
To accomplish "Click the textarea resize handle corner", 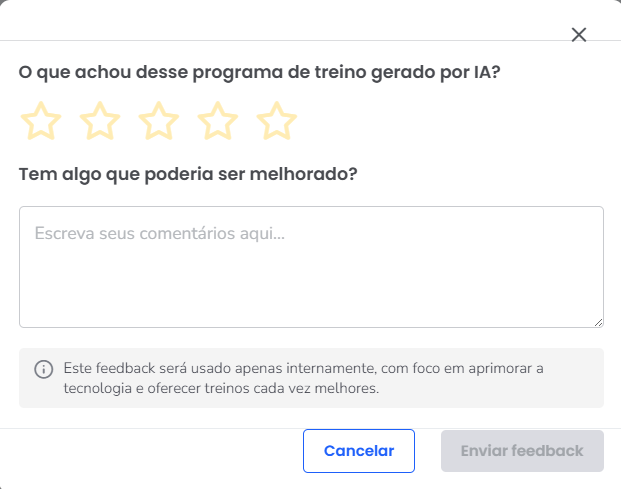I will 598,321.
